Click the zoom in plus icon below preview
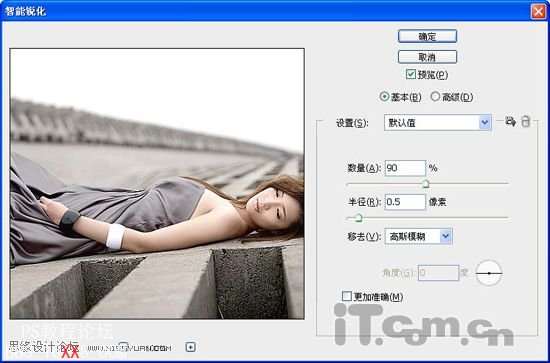 coord(190,347)
